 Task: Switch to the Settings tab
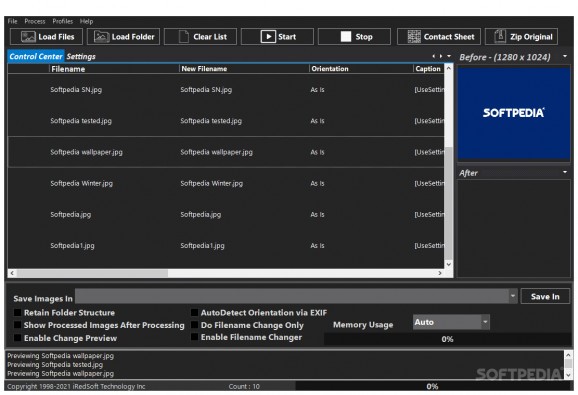coord(81,56)
